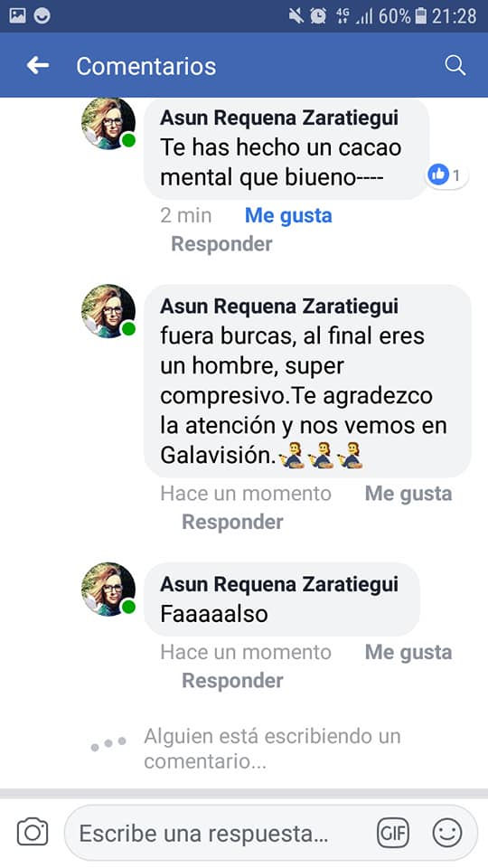Open the author name on the "Faaaaalso" comment
This screenshot has height=868, width=488.
click(279, 584)
